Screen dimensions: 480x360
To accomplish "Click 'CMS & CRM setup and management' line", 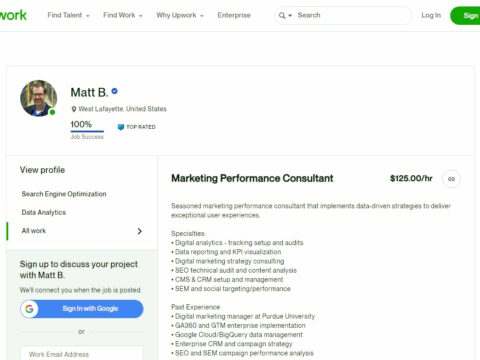I will point(227,279).
